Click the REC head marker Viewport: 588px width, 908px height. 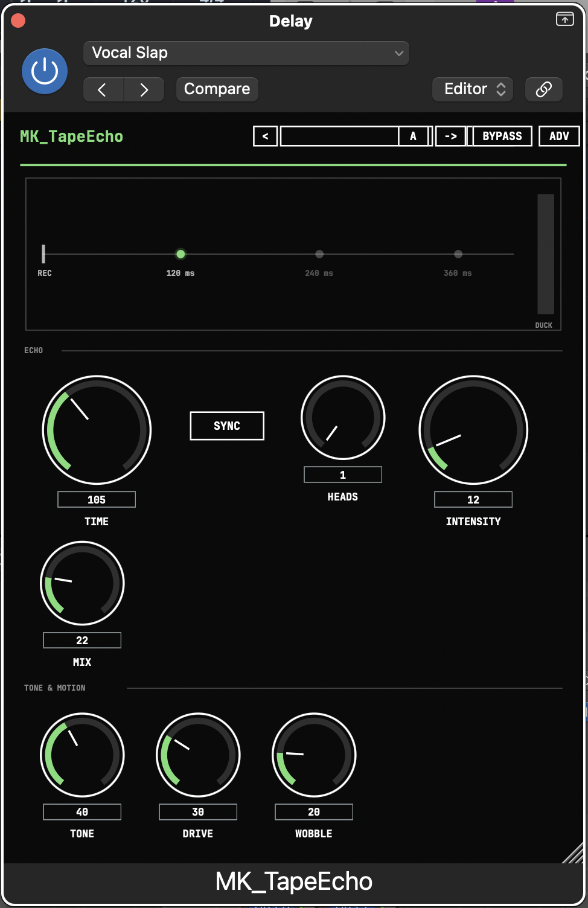43,254
